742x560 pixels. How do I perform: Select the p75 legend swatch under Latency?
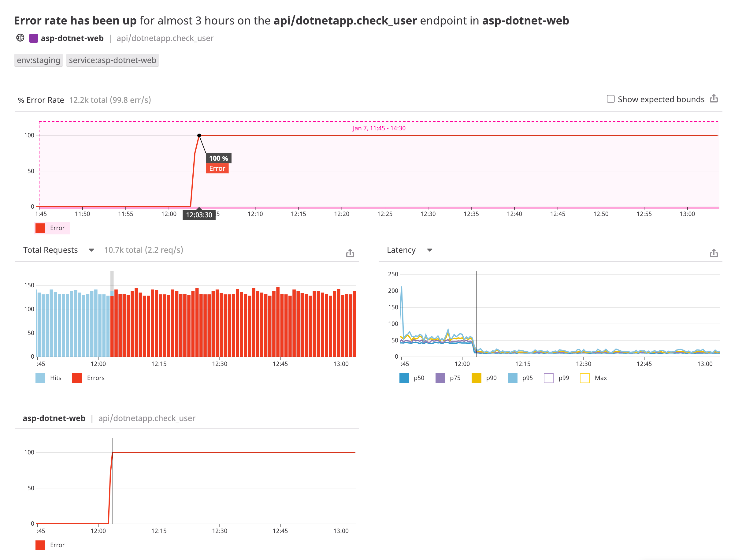coord(440,378)
